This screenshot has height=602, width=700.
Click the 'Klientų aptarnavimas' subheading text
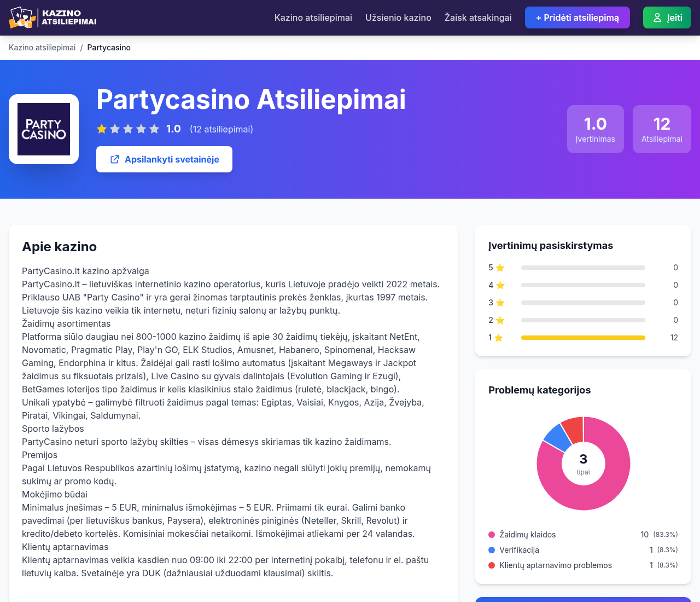tap(65, 547)
